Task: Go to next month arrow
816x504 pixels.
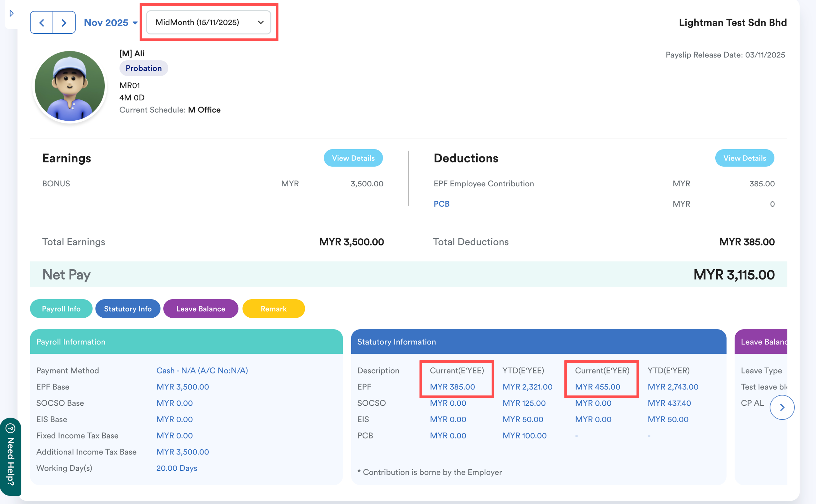Action: pos(64,22)
